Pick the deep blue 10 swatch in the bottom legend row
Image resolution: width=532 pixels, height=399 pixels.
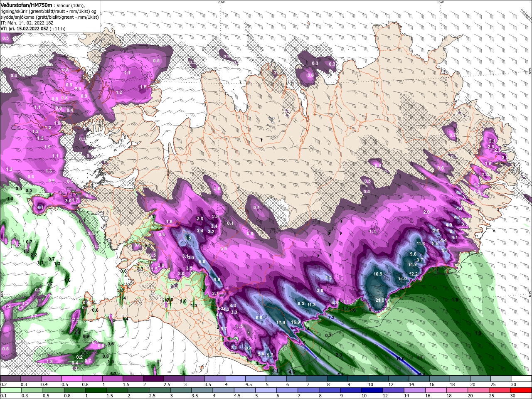click(x=372, y=390)
